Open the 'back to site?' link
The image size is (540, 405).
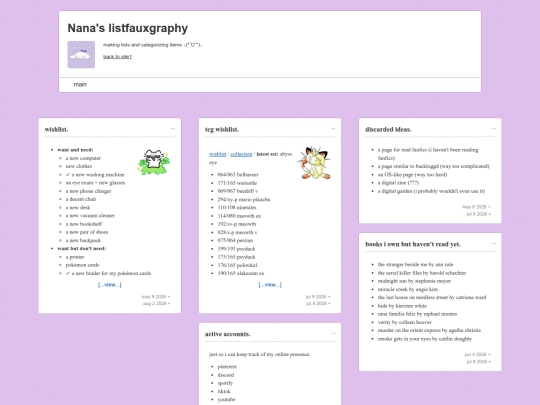(117, 56)
